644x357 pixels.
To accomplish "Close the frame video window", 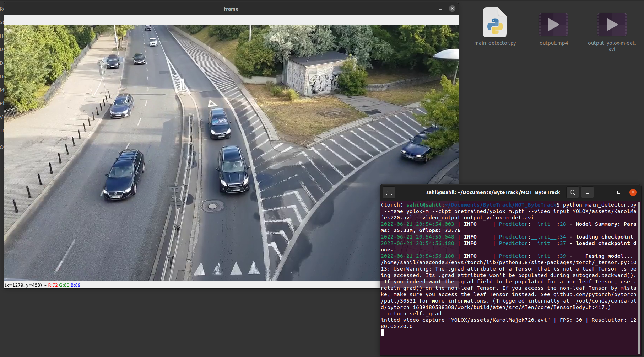I will point(452,9).
